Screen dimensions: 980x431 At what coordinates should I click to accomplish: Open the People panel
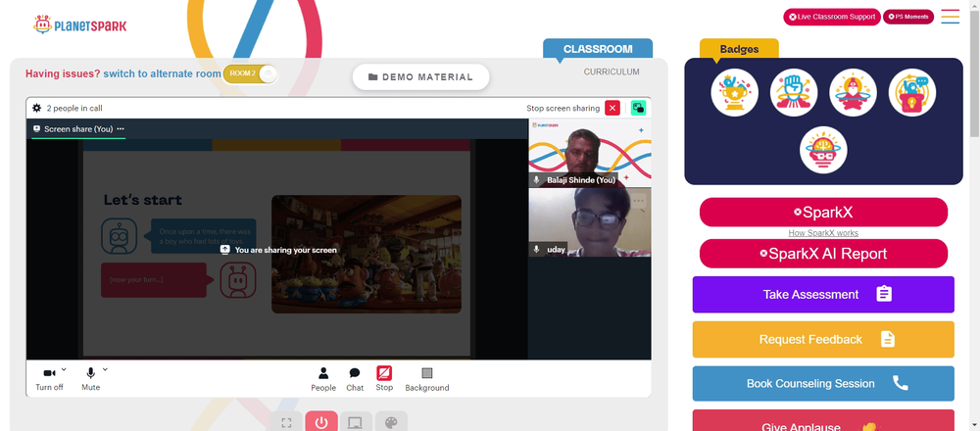click(x=323, y=379)
